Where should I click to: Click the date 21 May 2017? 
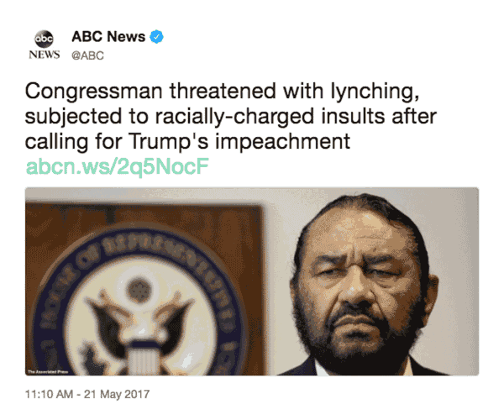[117, 394]
